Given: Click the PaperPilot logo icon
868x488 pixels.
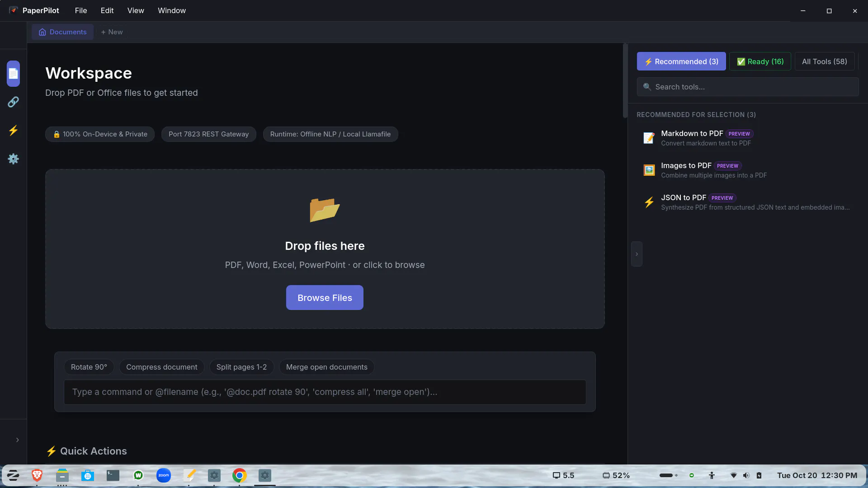Looking at the screenshot, I should click(13, 10).
